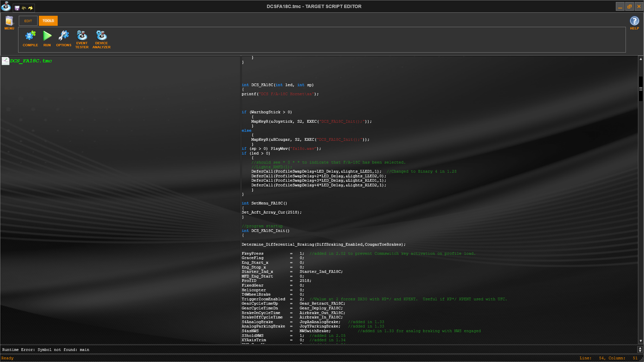644x362 pixels.
Task: Click the 'else' keyword line
Action: pos(247,131)
